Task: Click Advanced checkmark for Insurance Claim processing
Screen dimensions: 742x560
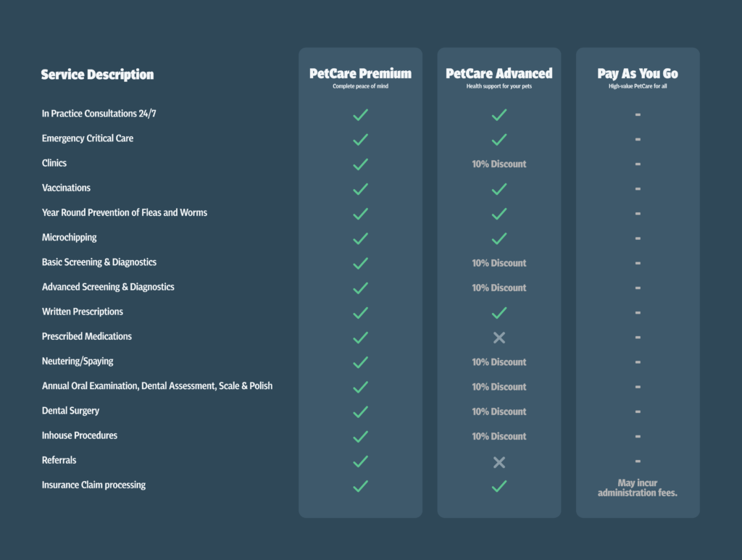Action: [499, 486]
